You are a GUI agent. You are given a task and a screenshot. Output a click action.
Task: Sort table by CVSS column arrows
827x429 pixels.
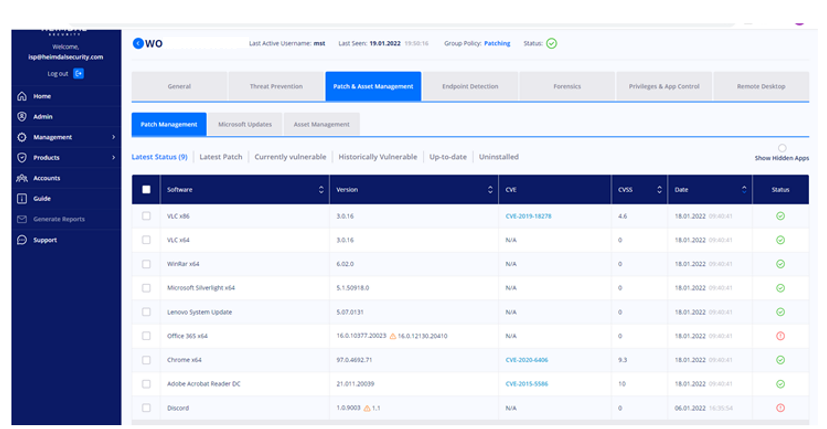click(x=659, y=189)
